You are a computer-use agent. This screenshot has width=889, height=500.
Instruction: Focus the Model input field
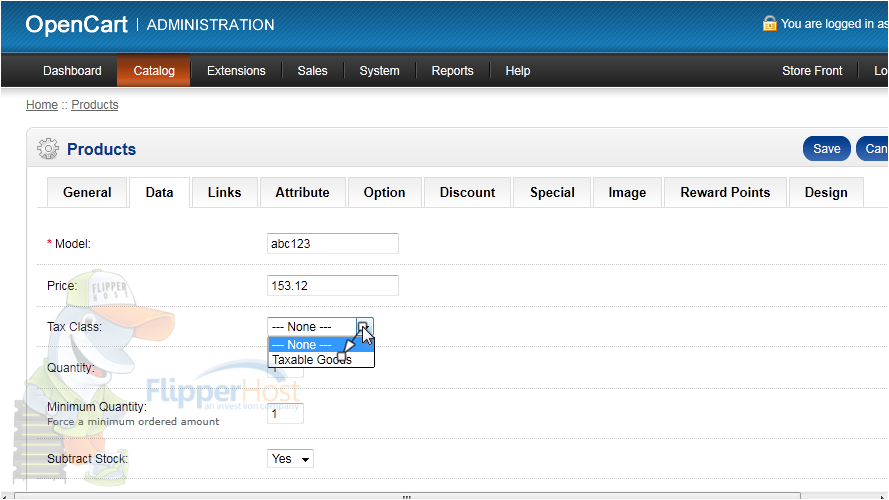(333, 244)
